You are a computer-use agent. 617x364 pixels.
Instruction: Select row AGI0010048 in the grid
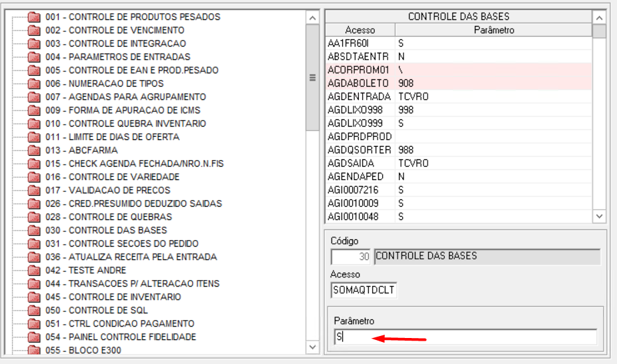(458, 217)
